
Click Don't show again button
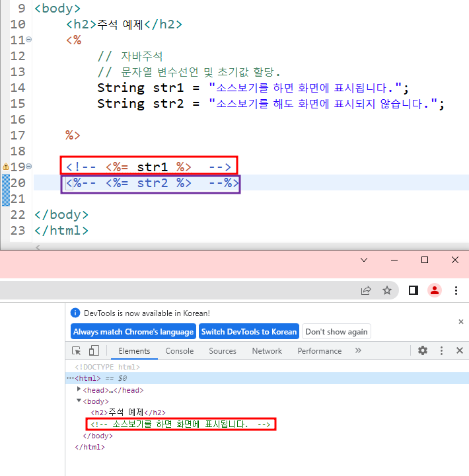click(x=336, y=331)
